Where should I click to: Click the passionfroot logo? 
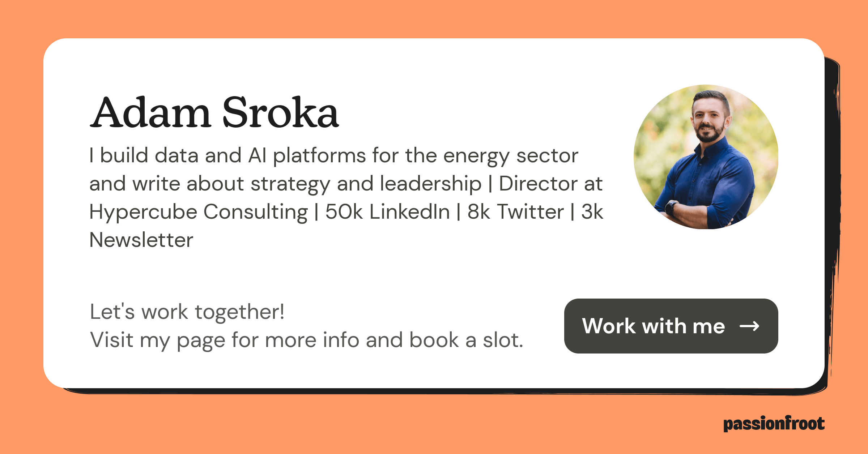[774, 424]
